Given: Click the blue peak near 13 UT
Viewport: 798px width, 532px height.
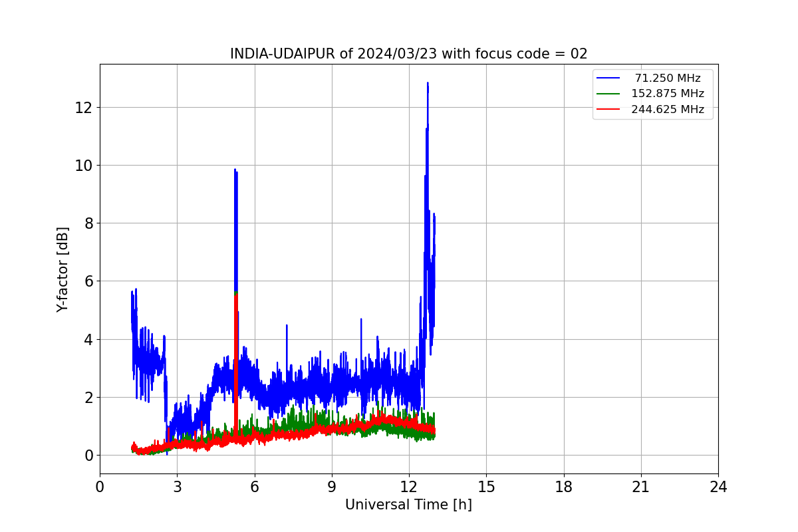Looking at the screenshot, I should click(428, 84).
